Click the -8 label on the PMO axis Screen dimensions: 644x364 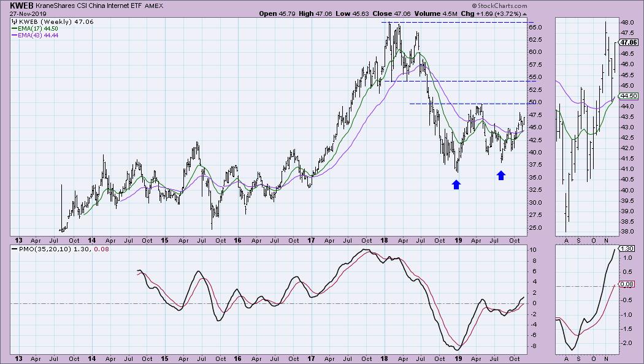pyautogui.click(x=533, y=346)
